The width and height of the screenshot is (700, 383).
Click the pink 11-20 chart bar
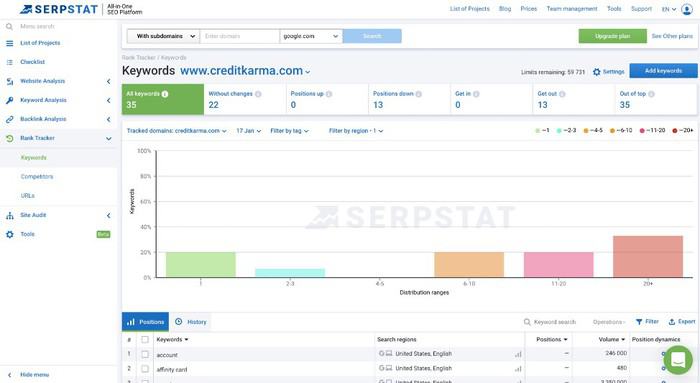(x=558, y=265)
